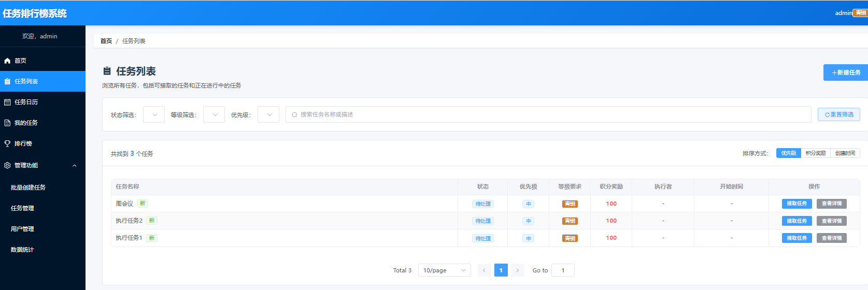Click the gear icon beside 管理功能

tap(7, 165)
